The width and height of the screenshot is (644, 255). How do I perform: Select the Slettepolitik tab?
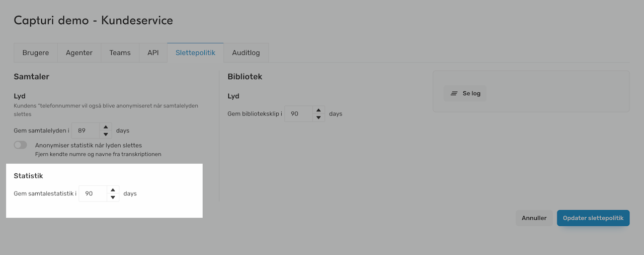point(195,53)
